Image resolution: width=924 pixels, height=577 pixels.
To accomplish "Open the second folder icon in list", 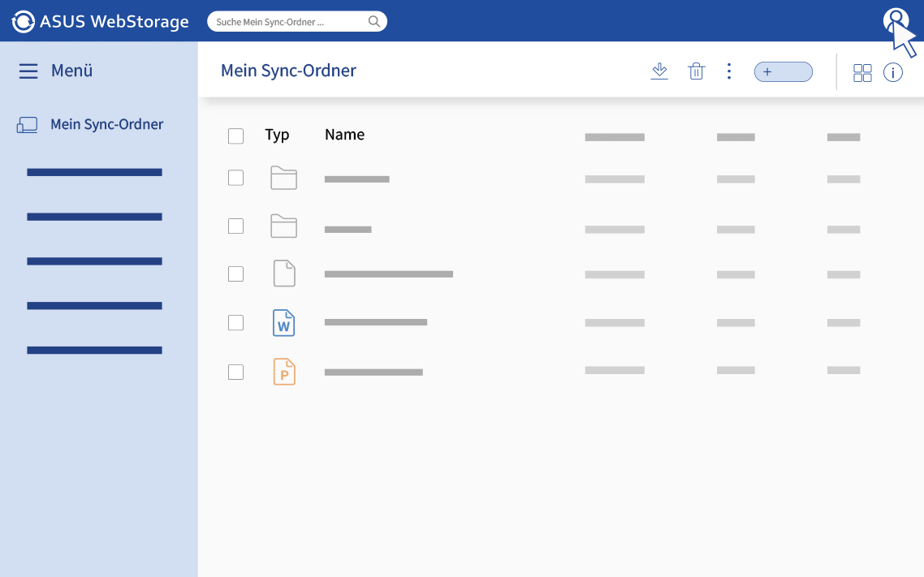I will point(283,226).
